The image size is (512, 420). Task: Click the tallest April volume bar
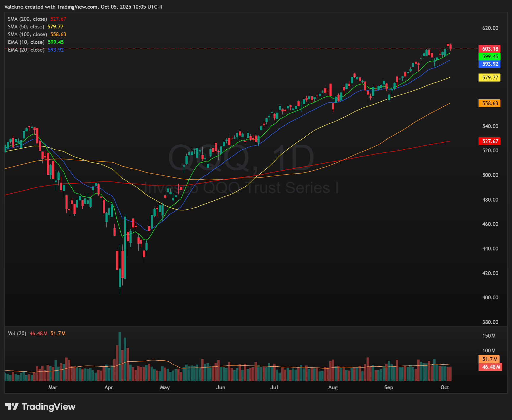coord(120,356)
